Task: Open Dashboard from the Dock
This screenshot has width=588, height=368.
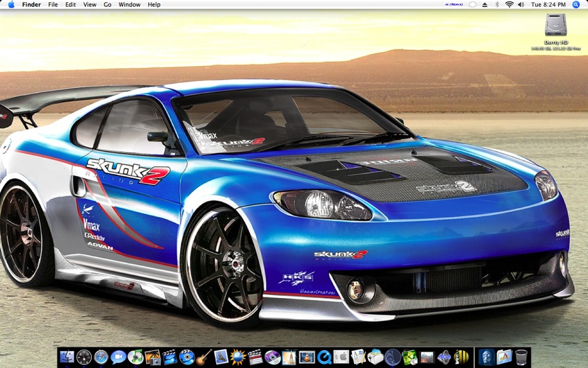Action: tap(84, 357)
